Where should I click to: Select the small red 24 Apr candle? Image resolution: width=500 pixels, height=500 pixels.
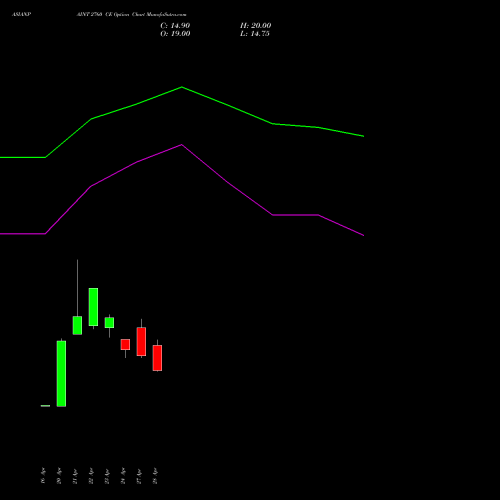click(x=125, y=345)
